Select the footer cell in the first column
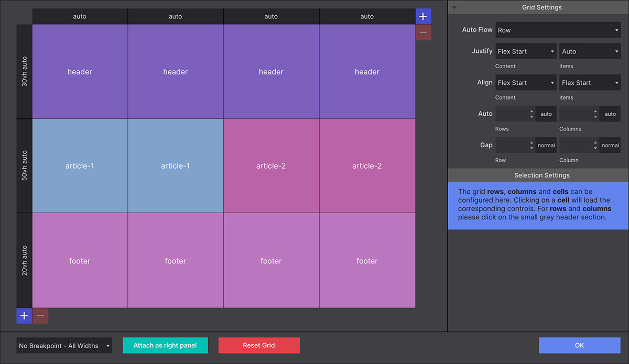 [80, 261]
